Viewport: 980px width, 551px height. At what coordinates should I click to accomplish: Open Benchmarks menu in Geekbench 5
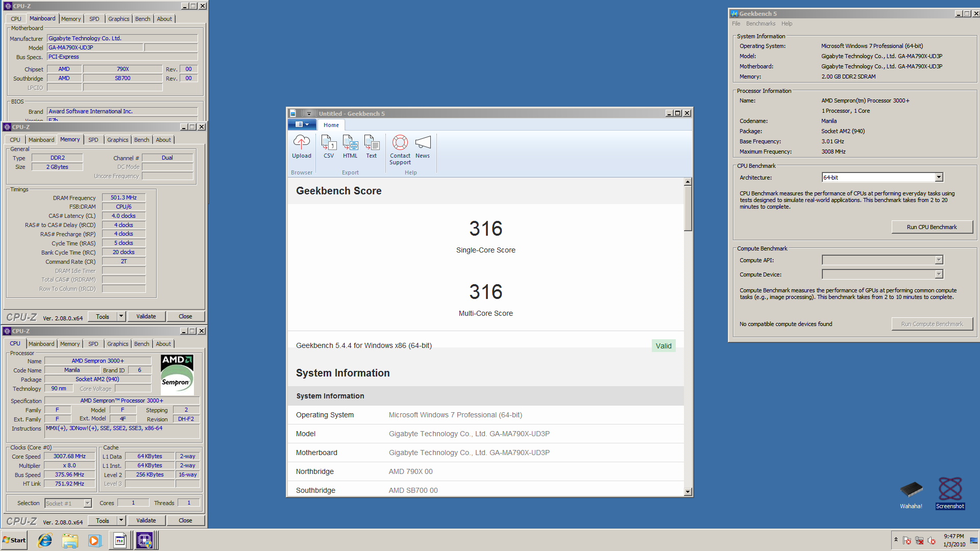coord(761,23)
